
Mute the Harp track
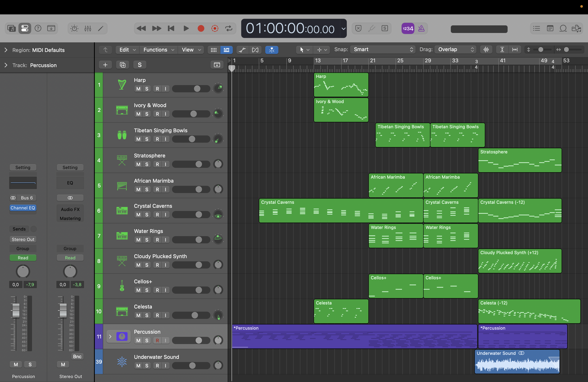point(138,89)
